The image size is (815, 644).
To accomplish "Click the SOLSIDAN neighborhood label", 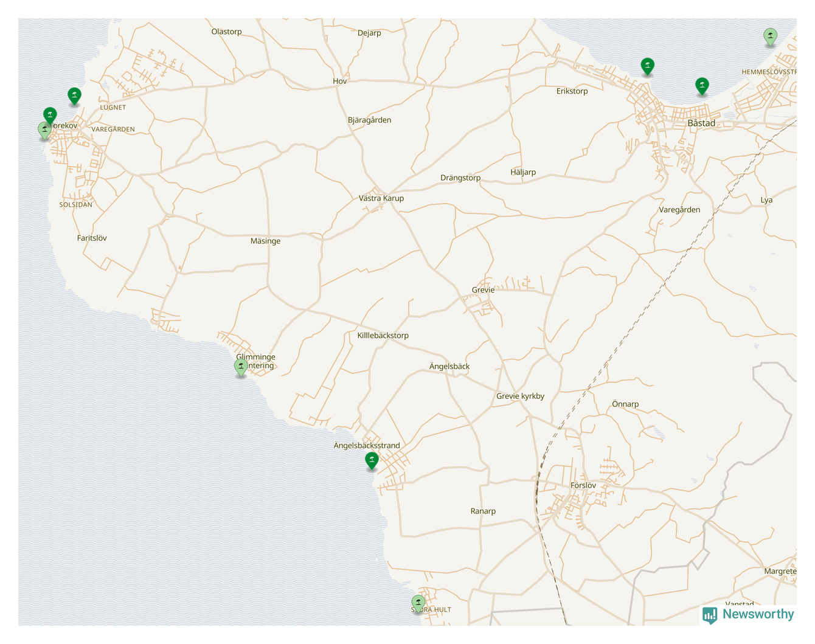I will [x=76, y=205].
